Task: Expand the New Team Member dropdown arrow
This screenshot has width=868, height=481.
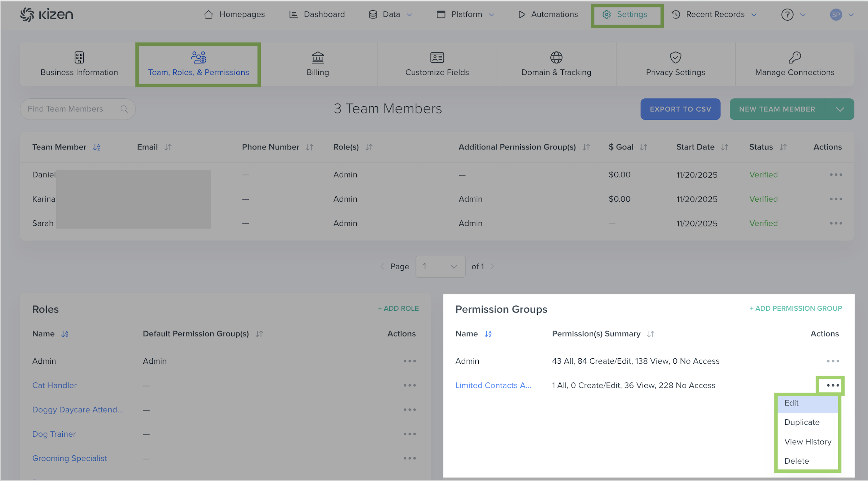Action: click(840, 109)
